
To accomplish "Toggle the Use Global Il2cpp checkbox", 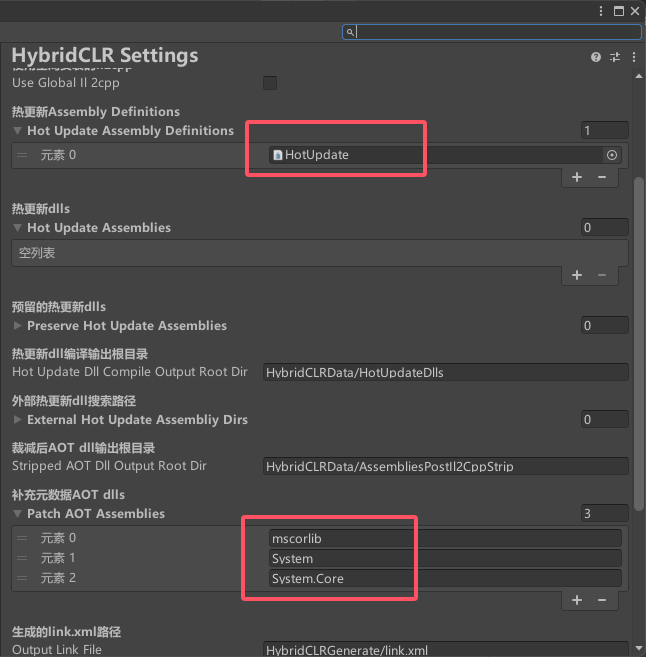I will tap(270, 83).
